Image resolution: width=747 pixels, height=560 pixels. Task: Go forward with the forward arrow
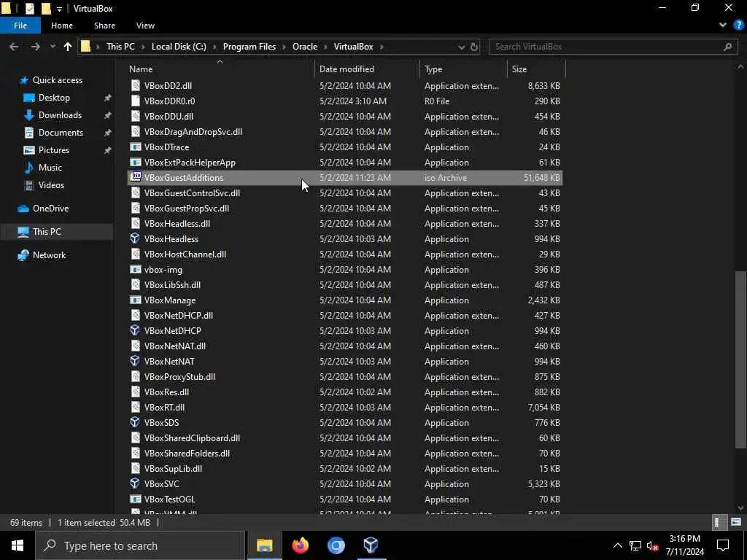pos(35,47)
